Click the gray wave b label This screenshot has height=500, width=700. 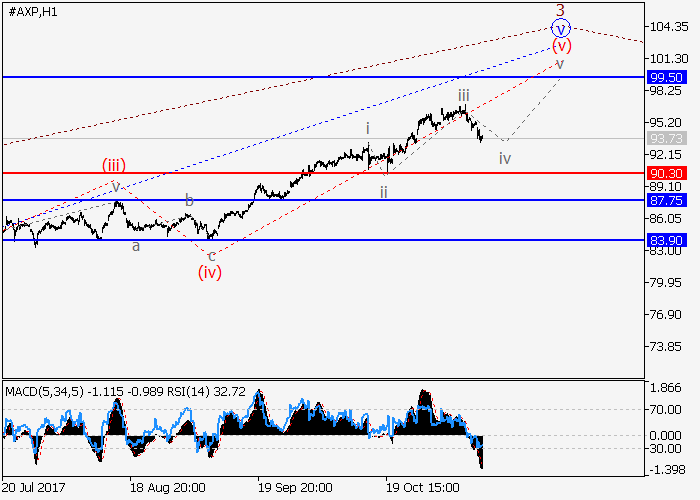188,201
